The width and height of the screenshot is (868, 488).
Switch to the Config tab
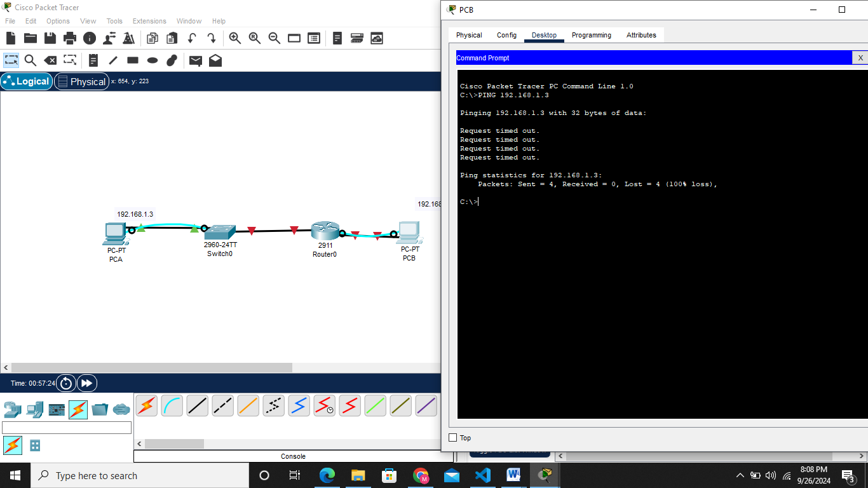point(506,35)
